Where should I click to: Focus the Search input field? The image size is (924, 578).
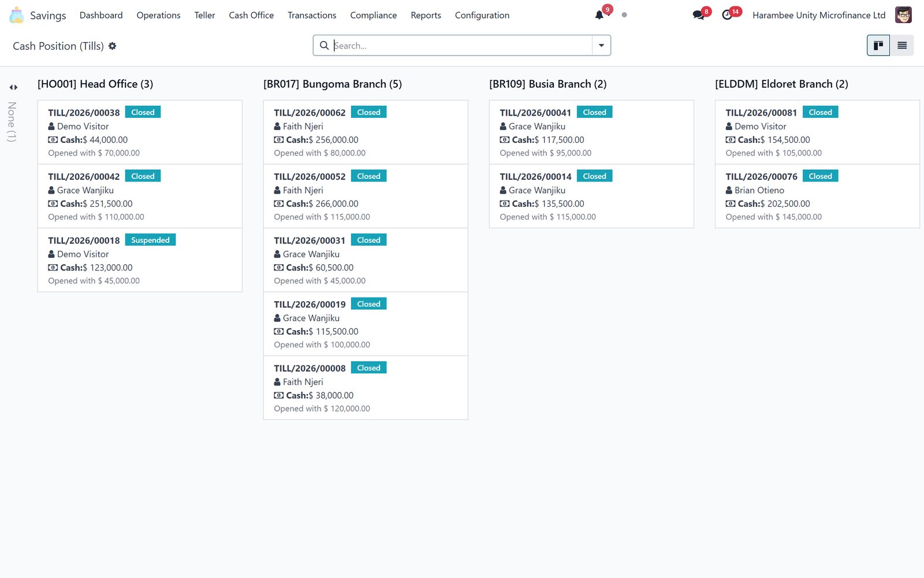click(462, 46)
